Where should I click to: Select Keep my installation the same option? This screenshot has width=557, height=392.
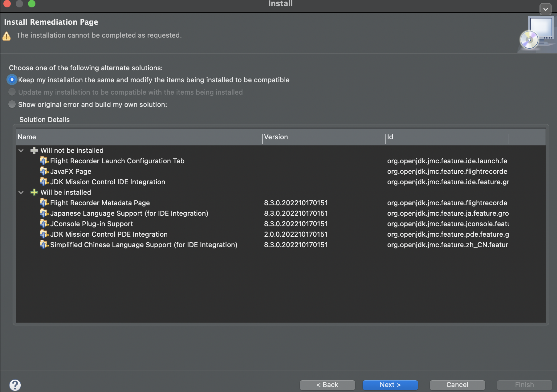pyautogui.click(x=12, y=80)
